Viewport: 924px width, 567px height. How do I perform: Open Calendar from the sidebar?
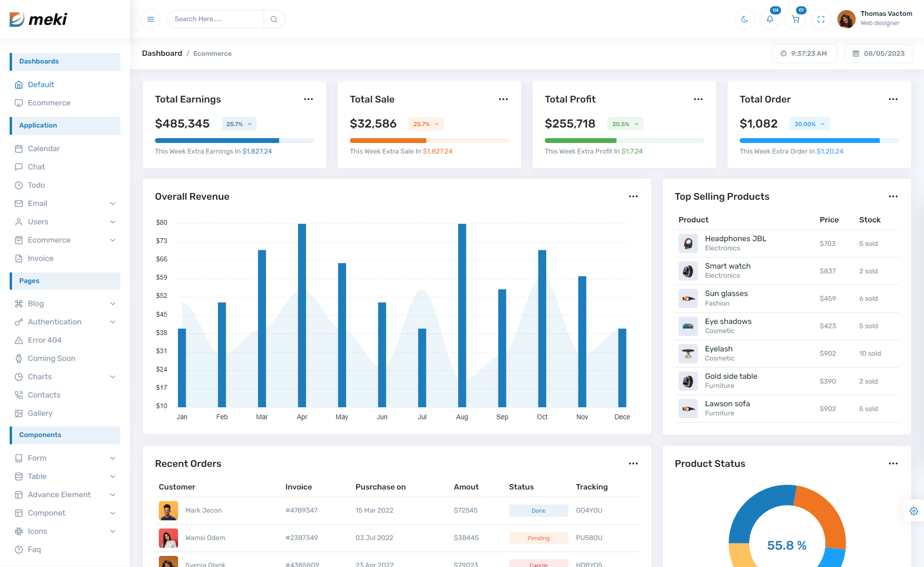click(44, 149)
